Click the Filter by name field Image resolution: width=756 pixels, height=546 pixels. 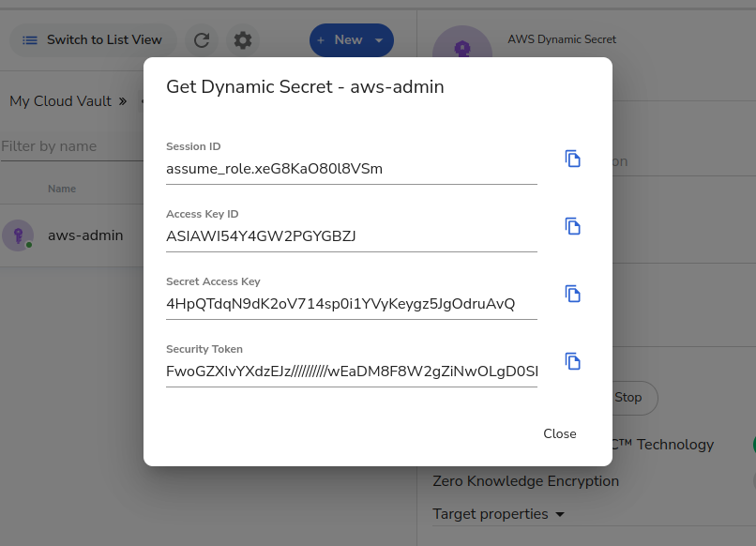pyautogui.click(x=72, y=146)
